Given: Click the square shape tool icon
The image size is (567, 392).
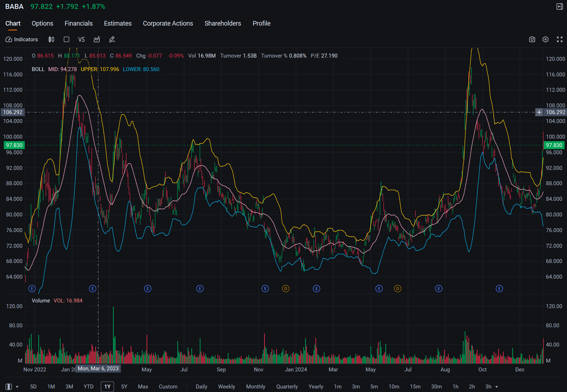Looking at the screenshot, I should point(66,39).
